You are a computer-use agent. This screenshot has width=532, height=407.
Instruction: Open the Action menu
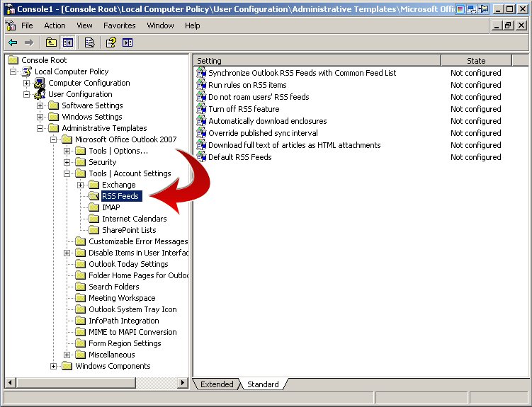click(x=55, y=25)
